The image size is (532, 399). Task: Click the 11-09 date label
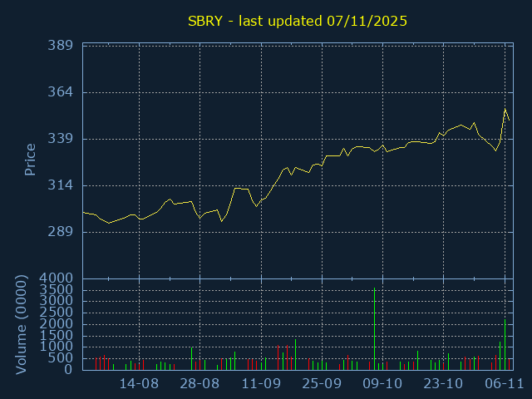(261, 384)
